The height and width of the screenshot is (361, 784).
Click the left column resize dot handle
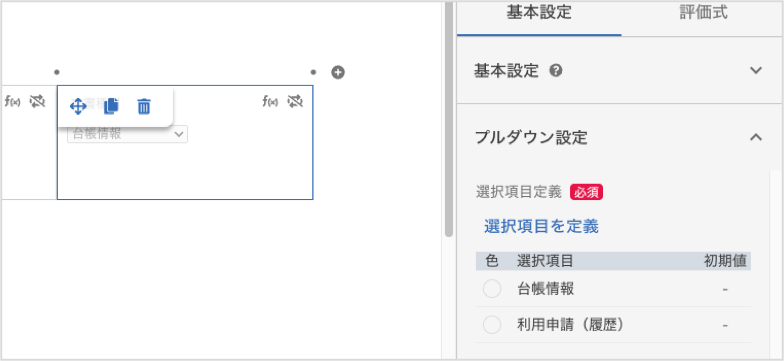[x=57, y=72]
